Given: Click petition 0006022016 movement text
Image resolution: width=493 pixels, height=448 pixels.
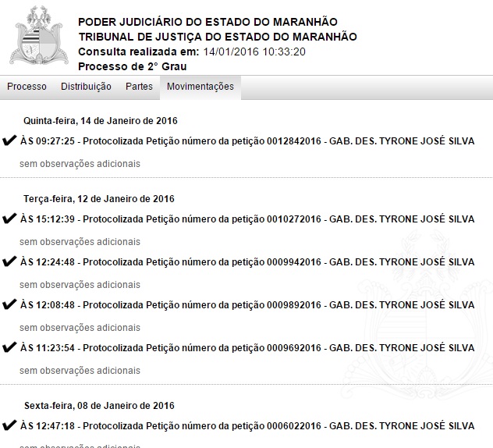Looking at the screenshot, I should (x=247, y=426).
